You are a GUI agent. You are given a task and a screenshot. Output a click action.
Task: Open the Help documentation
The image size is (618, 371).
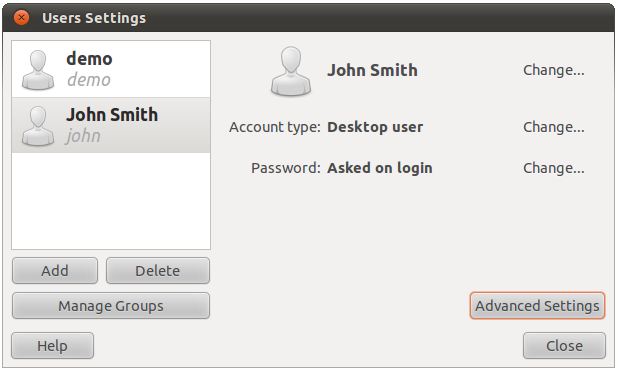(x=52, y=346)
